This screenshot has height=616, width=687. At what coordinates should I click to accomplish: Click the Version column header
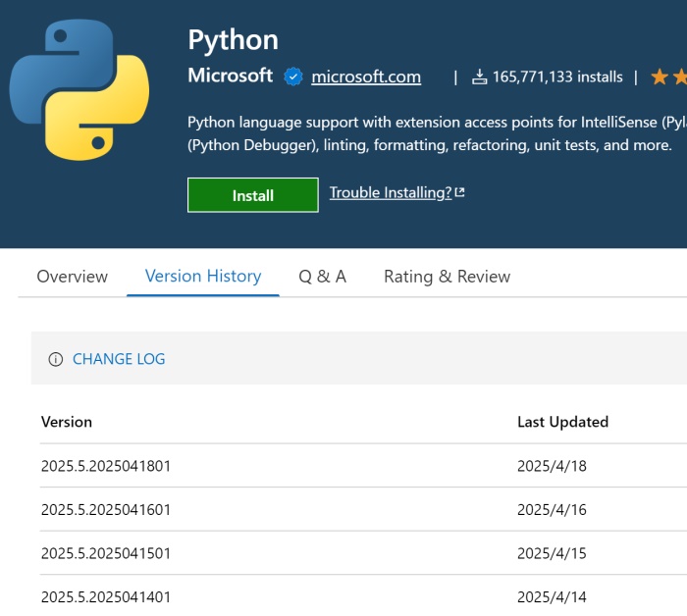[x=67, y=422]
